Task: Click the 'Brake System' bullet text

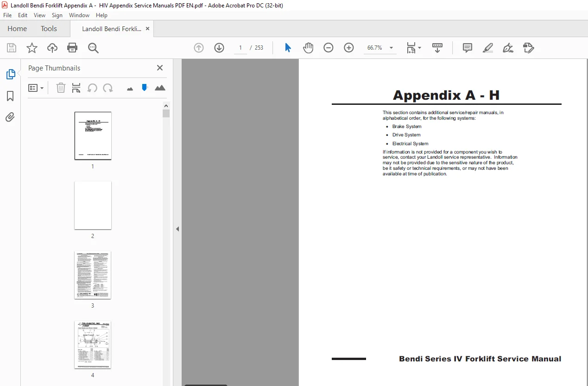Action: (407, 127)
